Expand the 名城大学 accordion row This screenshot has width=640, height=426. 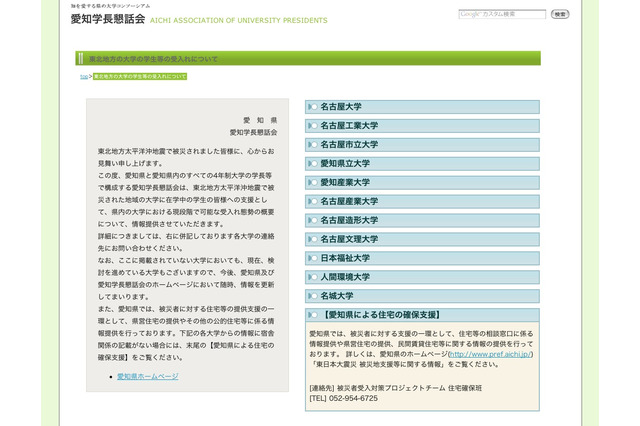(x=422, y=296)
